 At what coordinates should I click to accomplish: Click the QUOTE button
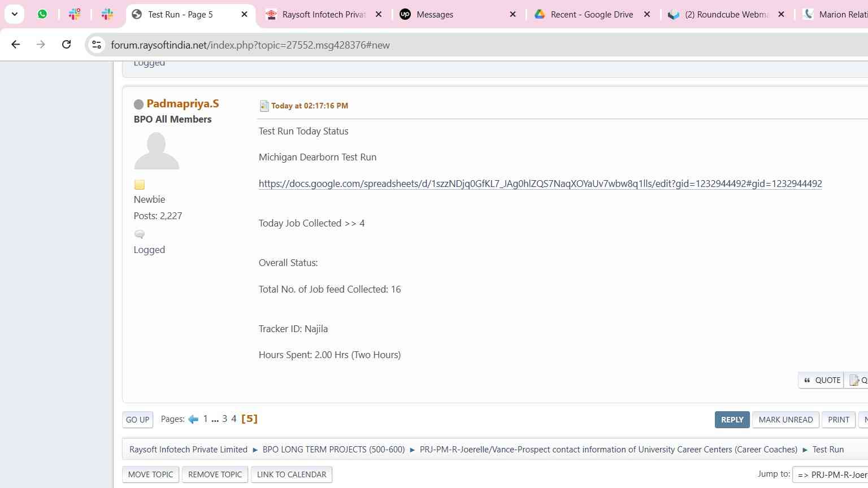(x=821, y=380)
